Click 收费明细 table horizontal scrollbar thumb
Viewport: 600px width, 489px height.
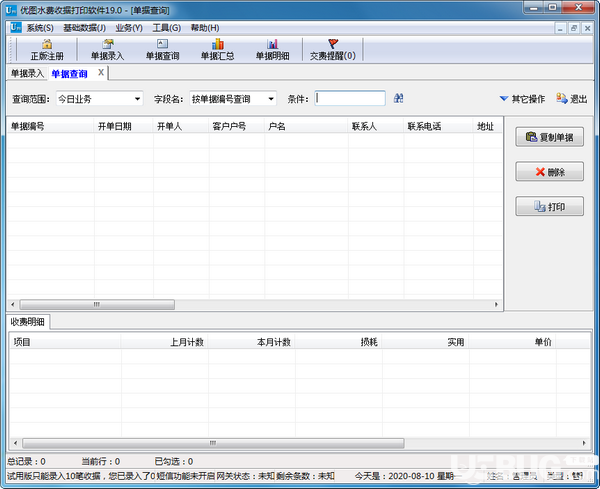point(213,443)
